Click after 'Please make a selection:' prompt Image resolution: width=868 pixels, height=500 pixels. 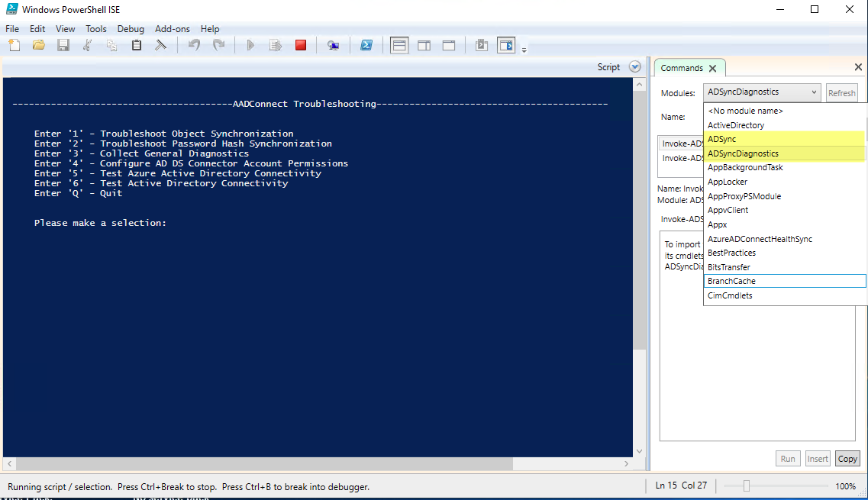[x=170, y=223]
